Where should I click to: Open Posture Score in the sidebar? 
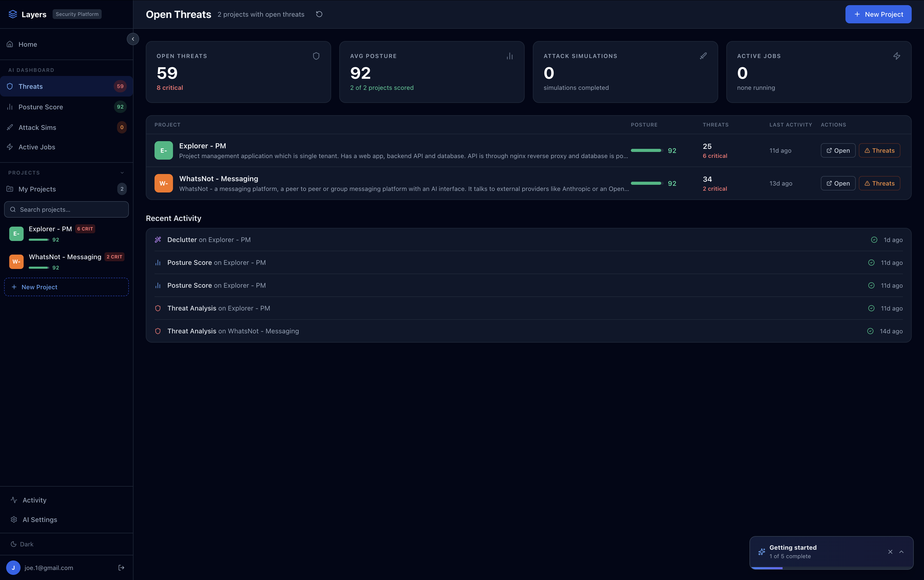(x=66, y=107)
